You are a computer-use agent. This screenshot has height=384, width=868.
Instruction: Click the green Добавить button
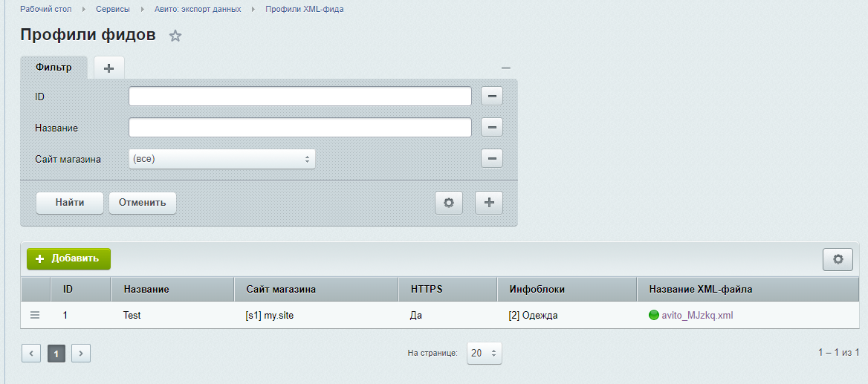pyautogui.click(x=68, y=258)
